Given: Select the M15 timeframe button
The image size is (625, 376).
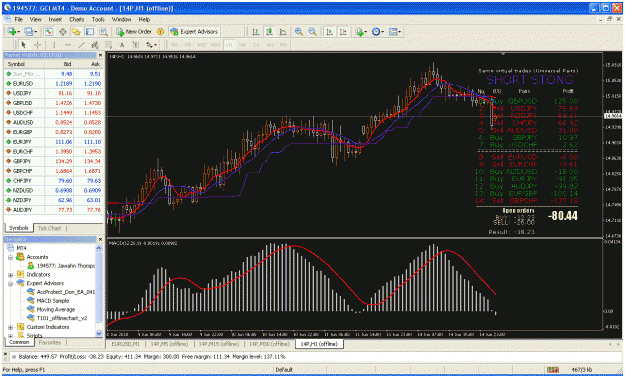Looking at the screenshot, I should [x=202, y=45].
